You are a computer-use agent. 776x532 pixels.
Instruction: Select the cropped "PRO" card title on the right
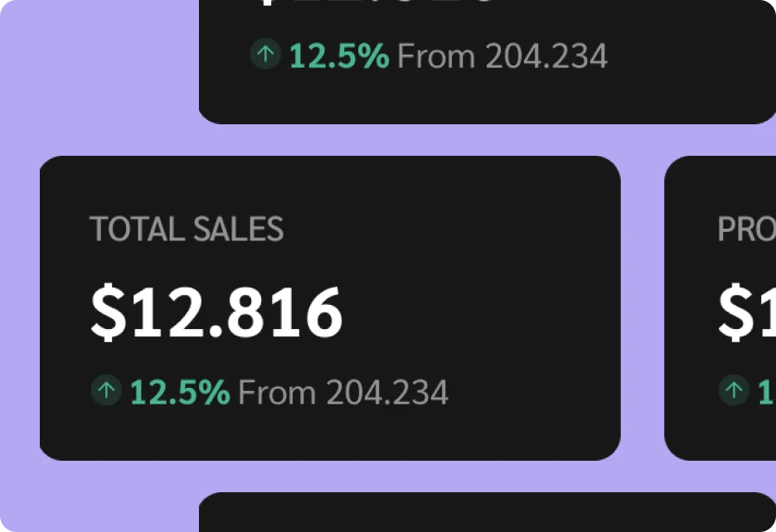pyautogui.click(x=745, y=229)
